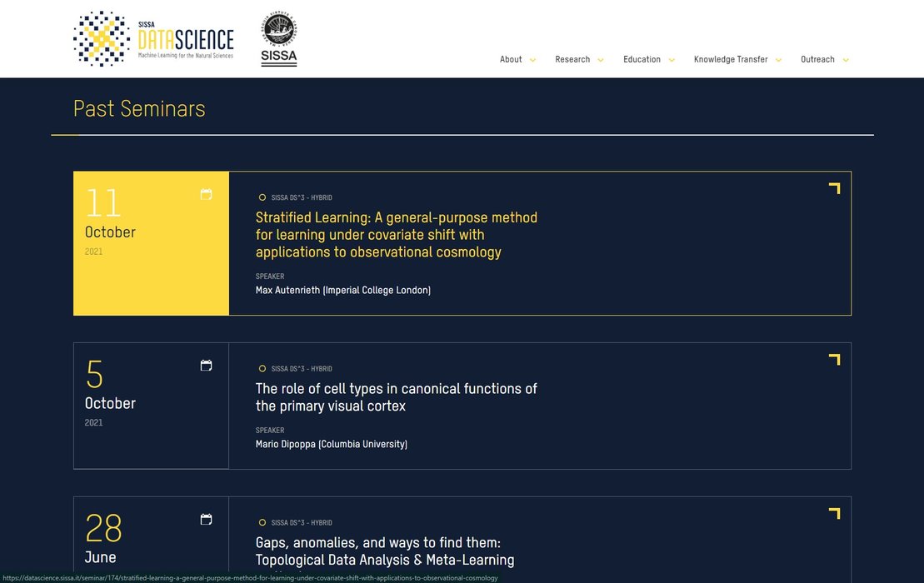Image resolution: width=924 pixels, height=583 pixels.
Task: Click the SISSA Data Science logo
Action: [153, 39]
